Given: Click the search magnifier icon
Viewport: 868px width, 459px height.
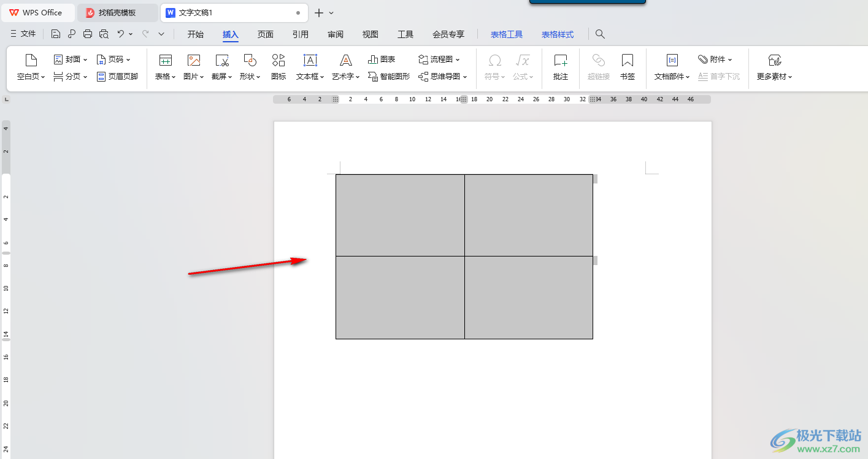Looking at the screenshot, I should point(600,34).
